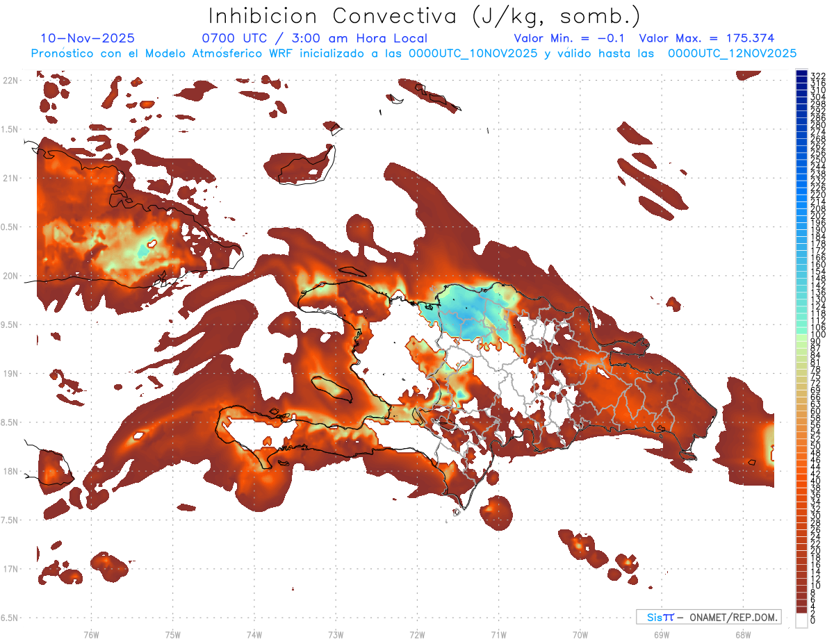
Task: Click the '100' color scale value
Action: tap(818, 334)
